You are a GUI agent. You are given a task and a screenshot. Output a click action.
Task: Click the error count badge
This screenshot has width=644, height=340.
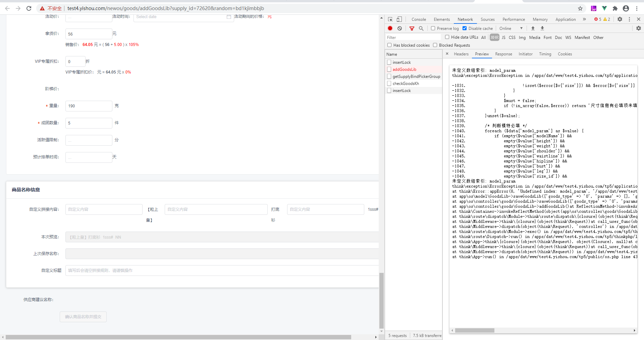[x=598, y=19]
